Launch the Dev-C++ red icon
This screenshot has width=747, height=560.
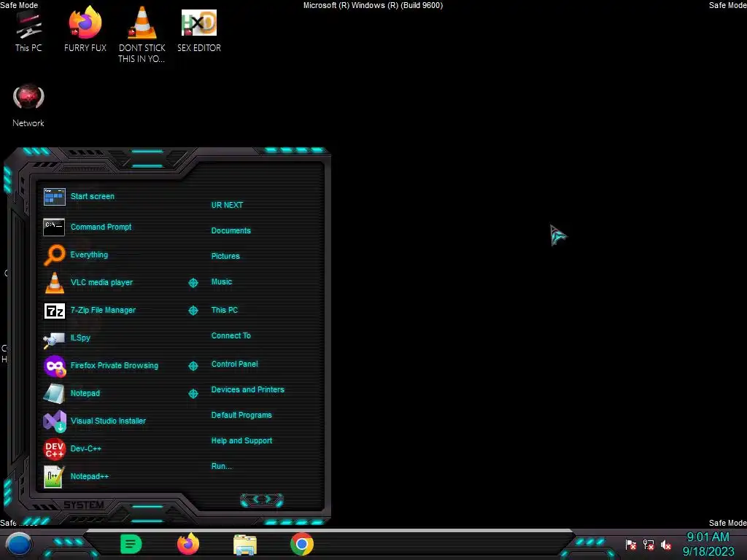tap(54, 448)
